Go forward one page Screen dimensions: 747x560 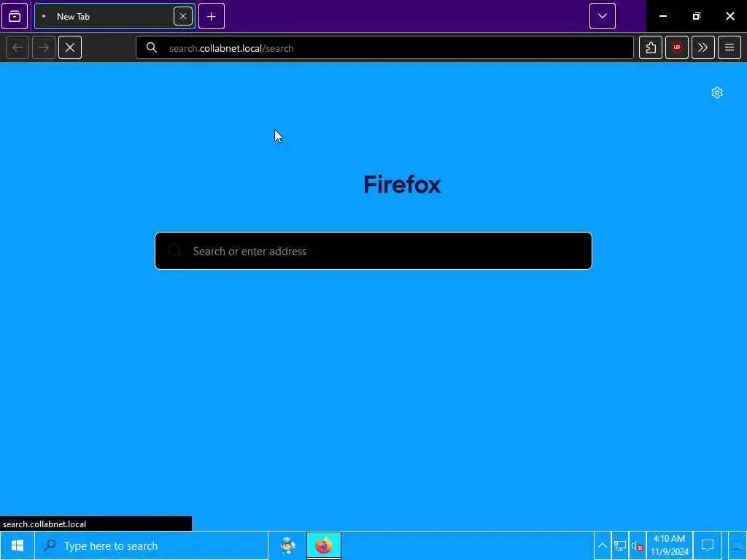point(44,47)
